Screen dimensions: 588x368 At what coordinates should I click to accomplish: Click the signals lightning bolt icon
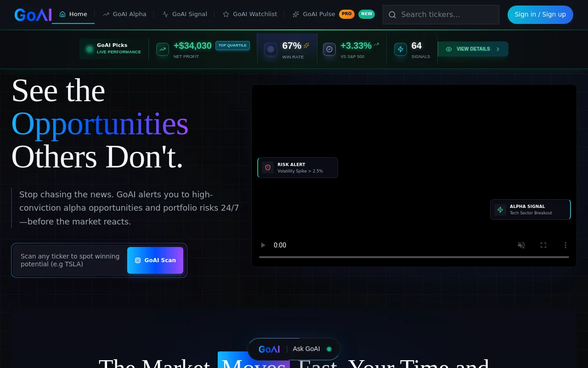(401, 49)
